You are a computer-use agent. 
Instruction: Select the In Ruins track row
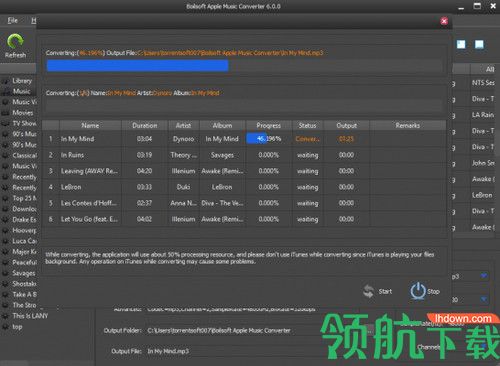click(x=244, y=155)
